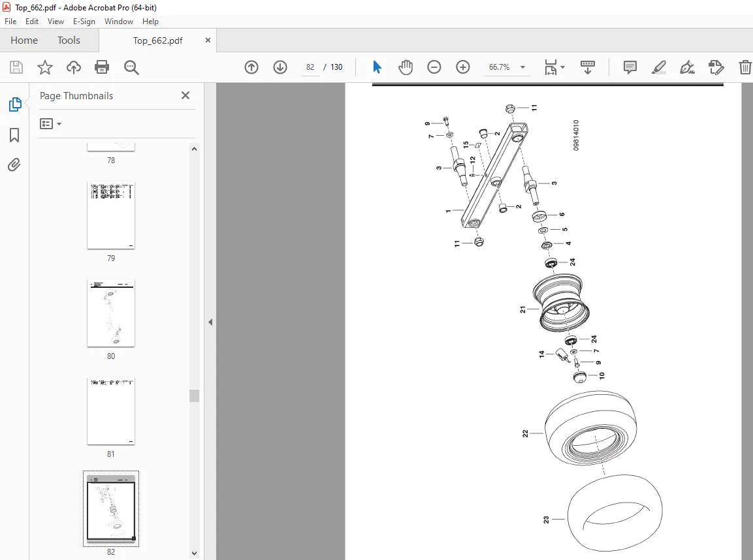Click the total page count 130

click(336, 67)
